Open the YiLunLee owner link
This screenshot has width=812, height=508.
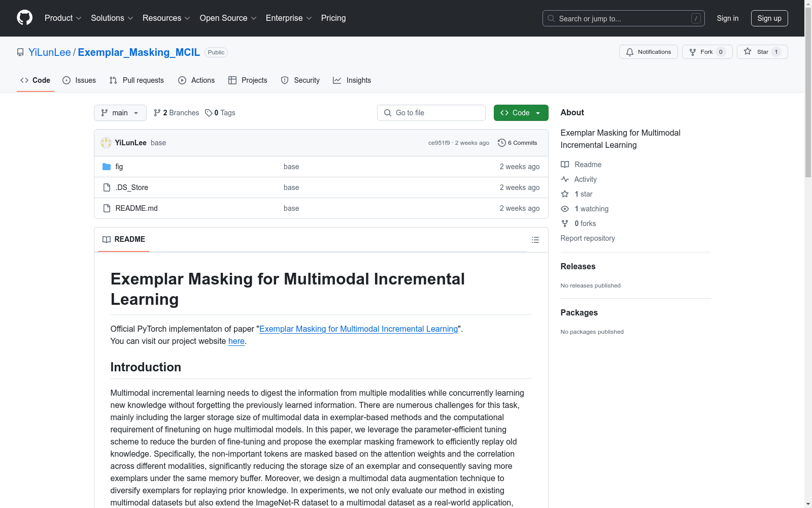click(50, 52)
